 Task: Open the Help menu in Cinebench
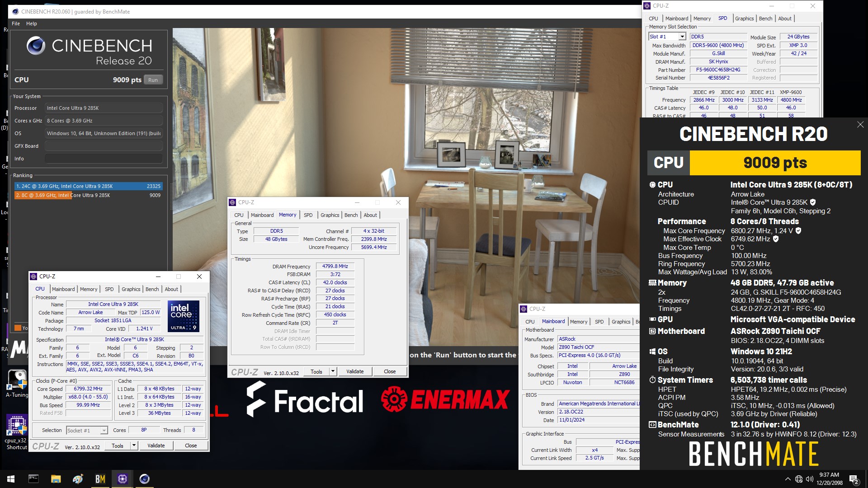click(32, 23)
